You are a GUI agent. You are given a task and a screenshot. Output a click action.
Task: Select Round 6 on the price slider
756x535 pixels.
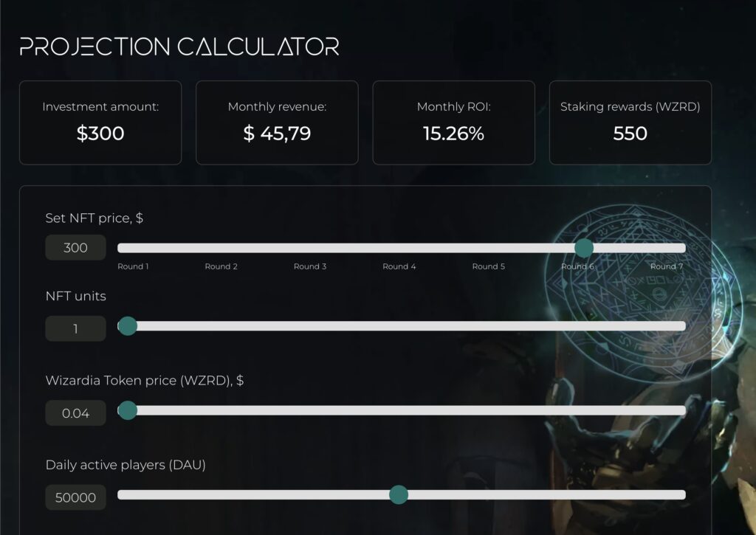coord(577,266)
